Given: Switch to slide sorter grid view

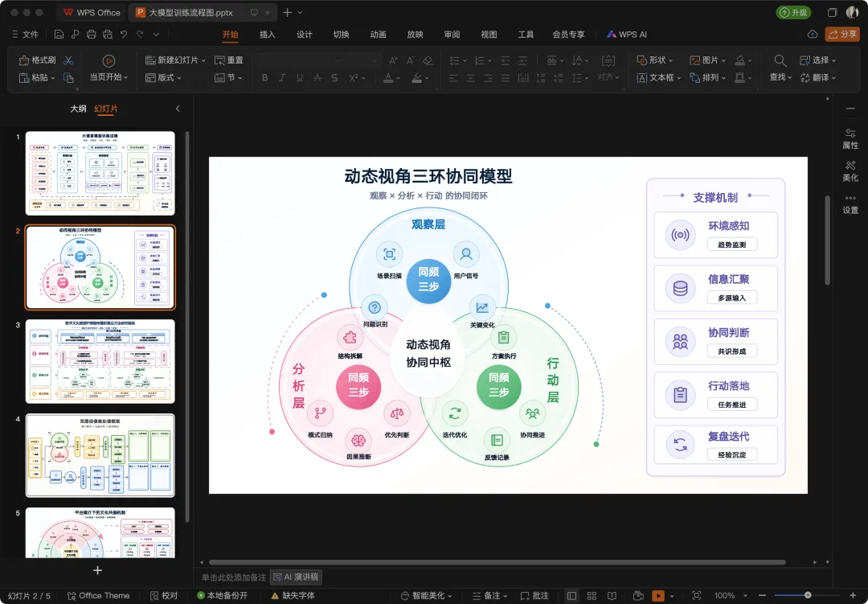Looking at the screenshot, I should (x=592, y=596).
